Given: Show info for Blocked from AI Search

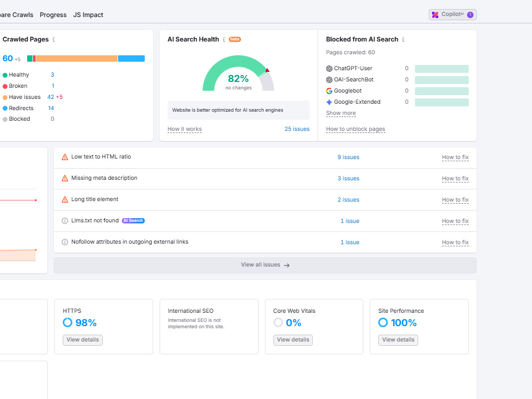Looking at the screenshot, I should click(x=403, y=39).
